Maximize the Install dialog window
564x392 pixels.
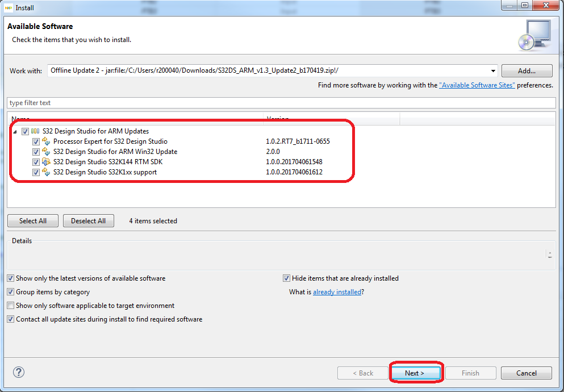pyautogui.click(x=525, y=5)
